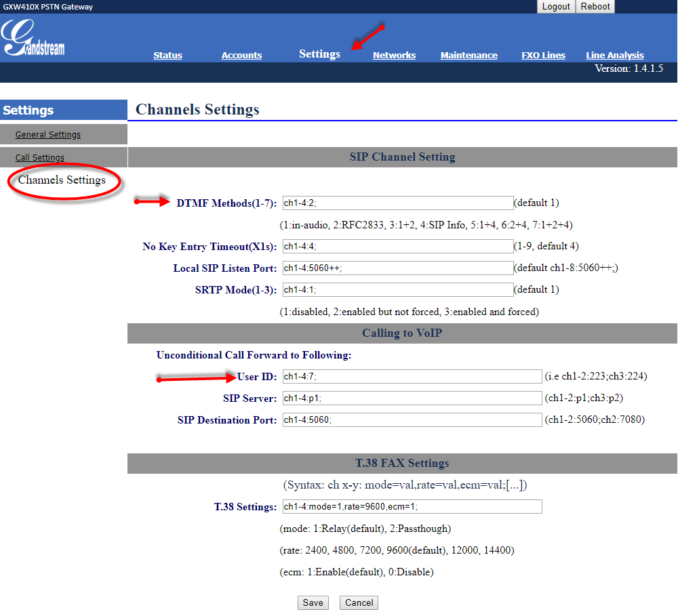
Task: Focus the DTMF Methods input field
Action: (x=398, y=203)
